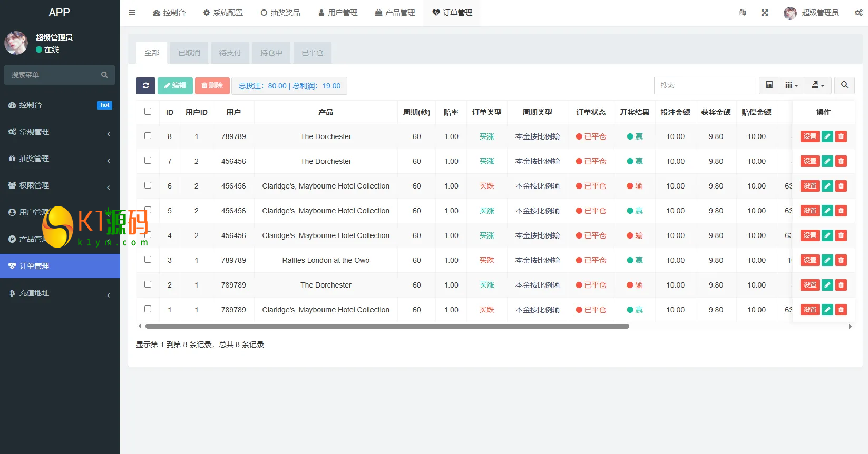Check the checkbox for order ID 1
The height and width of the screenshot is (454, 868).
(148, 309)
